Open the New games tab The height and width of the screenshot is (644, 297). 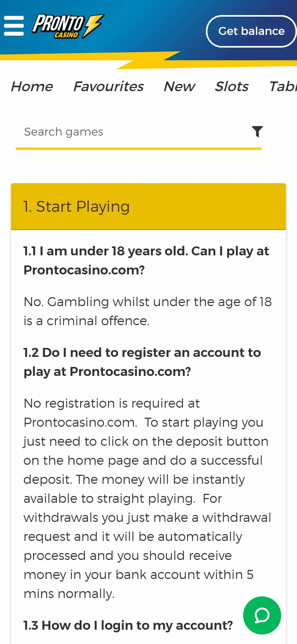tap(180, 86)
